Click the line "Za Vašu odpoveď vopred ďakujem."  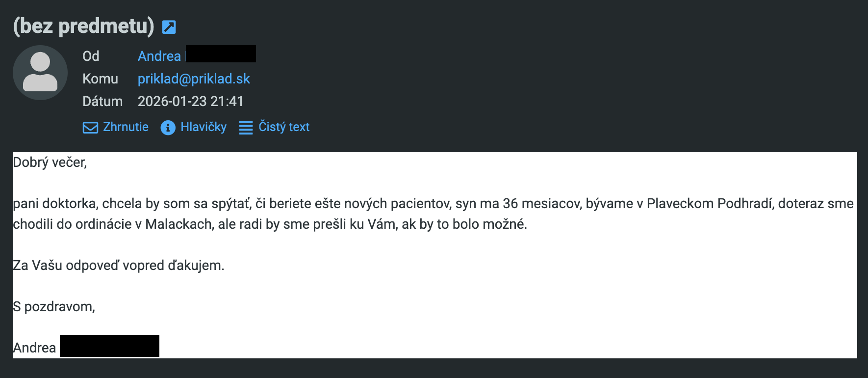point(118,266)
